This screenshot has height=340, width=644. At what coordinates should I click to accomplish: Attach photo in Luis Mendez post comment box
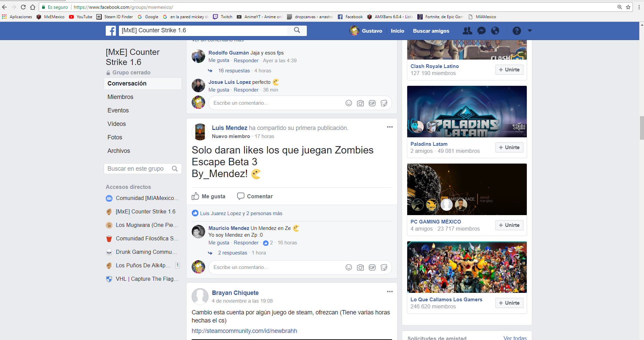(x=360, y=267)
